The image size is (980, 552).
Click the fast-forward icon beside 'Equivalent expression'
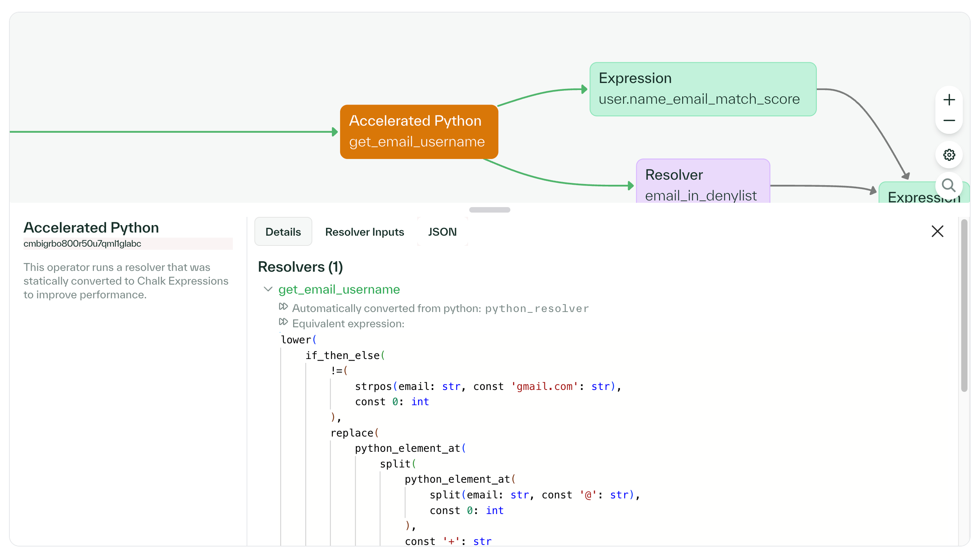tap(284, 322)
